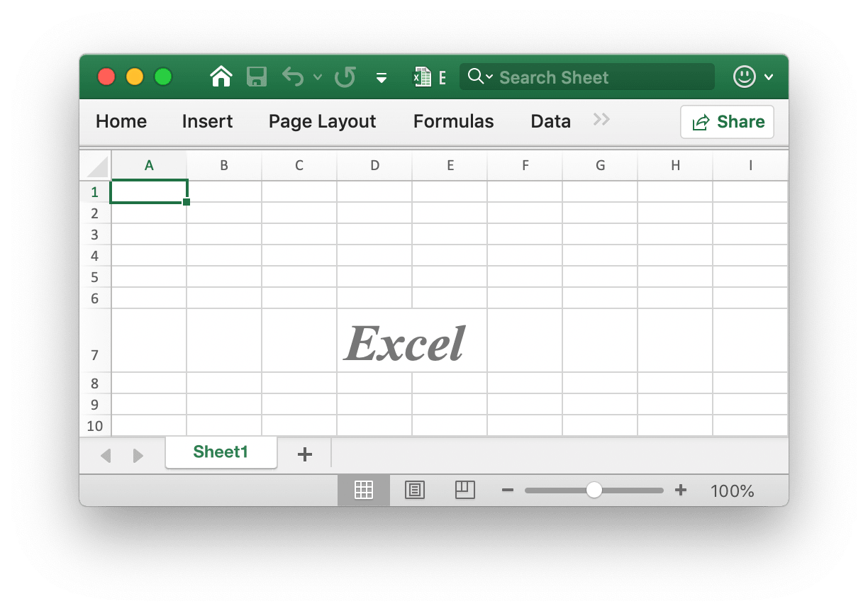
Task: Undo the last action
Action: click(x=293, y=77)
